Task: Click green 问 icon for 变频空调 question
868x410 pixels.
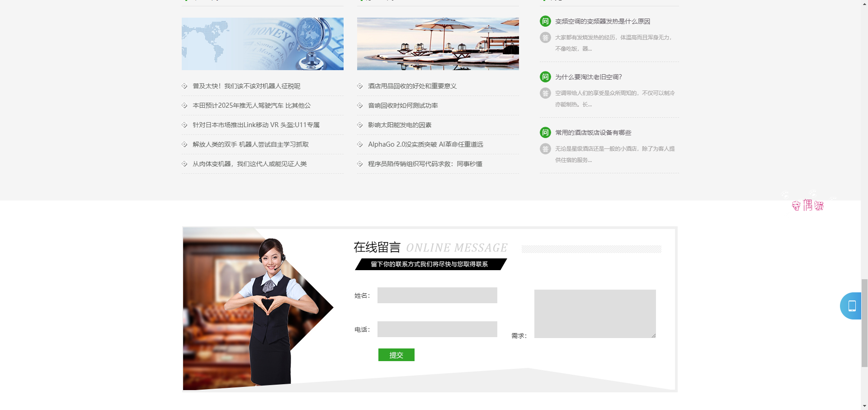Action: 545,21
